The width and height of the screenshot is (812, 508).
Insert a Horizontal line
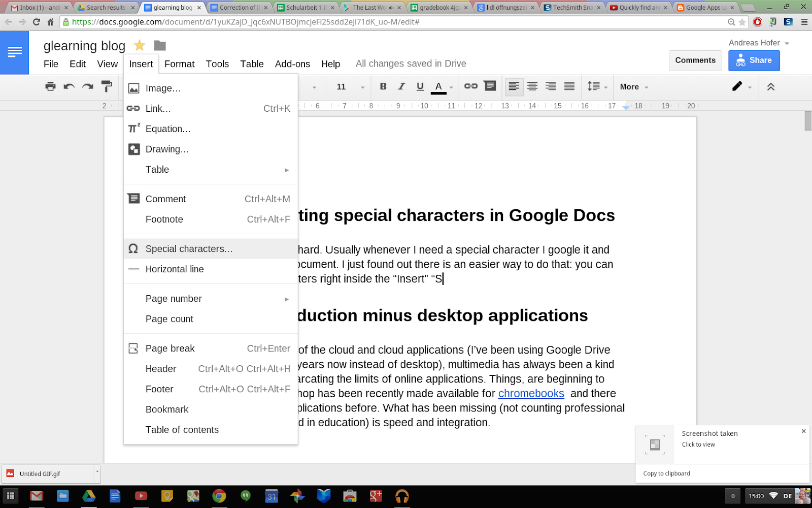point(211,269)
